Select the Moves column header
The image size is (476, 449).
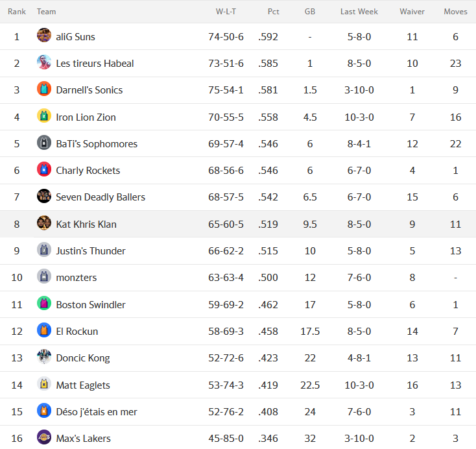pos(455,12)
